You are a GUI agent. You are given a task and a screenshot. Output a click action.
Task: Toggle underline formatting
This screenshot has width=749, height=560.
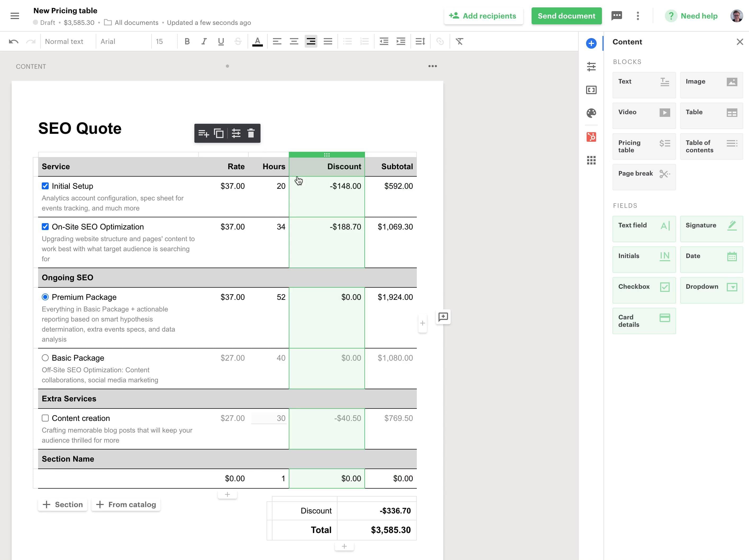(221, 41)
